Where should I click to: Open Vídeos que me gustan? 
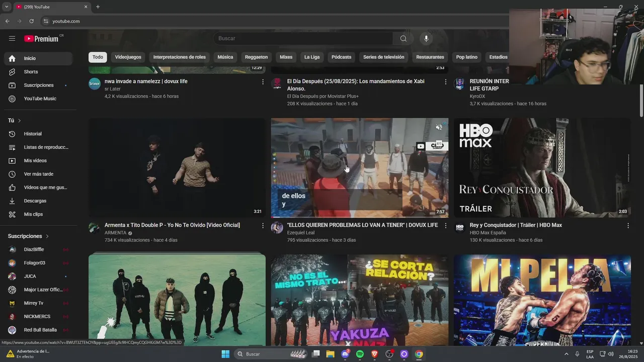click(38, 188)
